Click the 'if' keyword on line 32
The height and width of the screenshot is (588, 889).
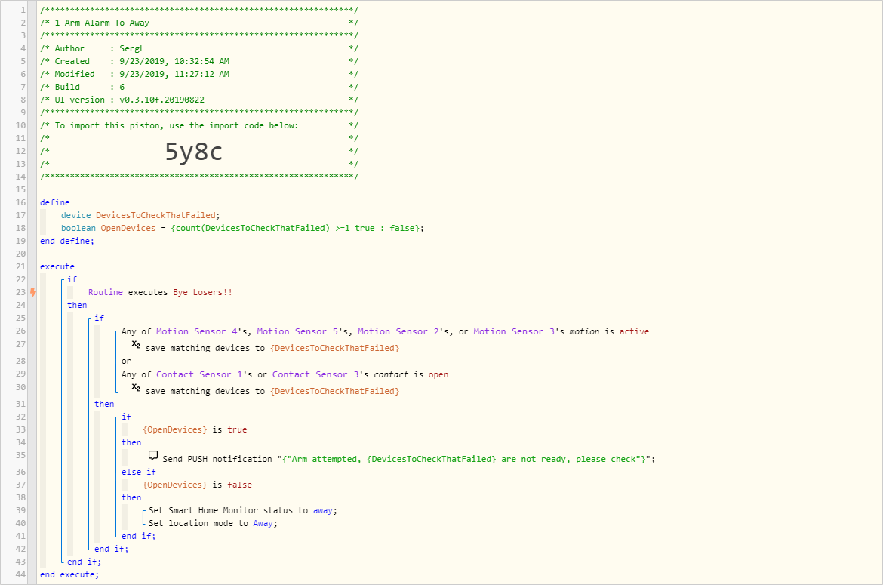(x=127, y=417)
